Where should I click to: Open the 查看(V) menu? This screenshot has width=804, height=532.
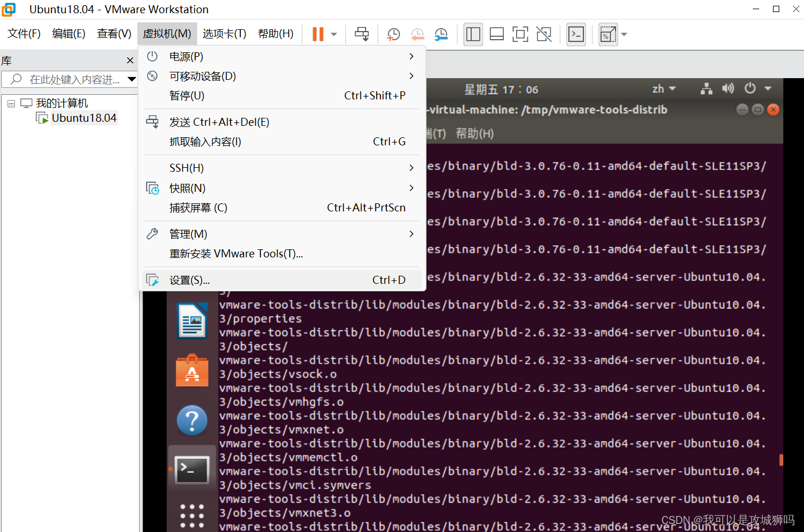[114, 34]
